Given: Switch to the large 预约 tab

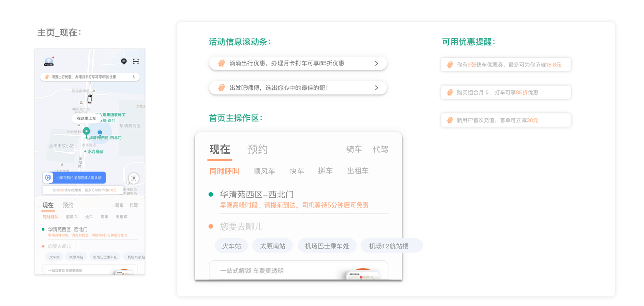Looking at the screenshot, I should (x=257, y=149).
